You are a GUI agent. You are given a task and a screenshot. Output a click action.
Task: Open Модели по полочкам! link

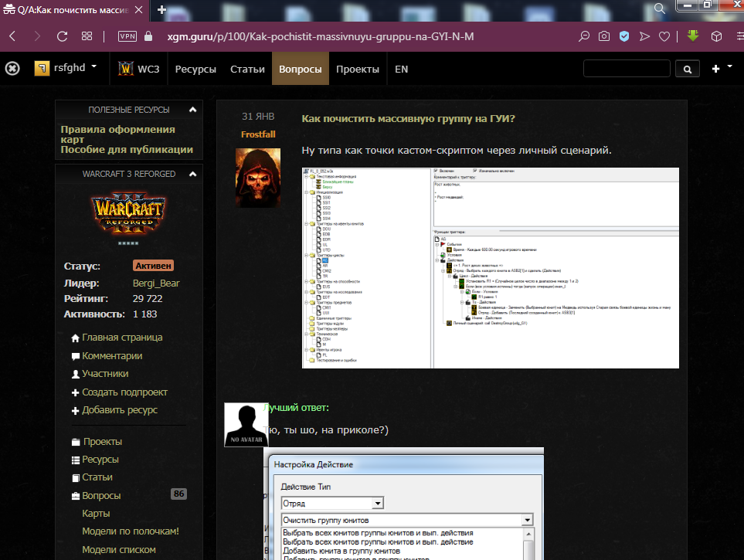coord(131,531)
